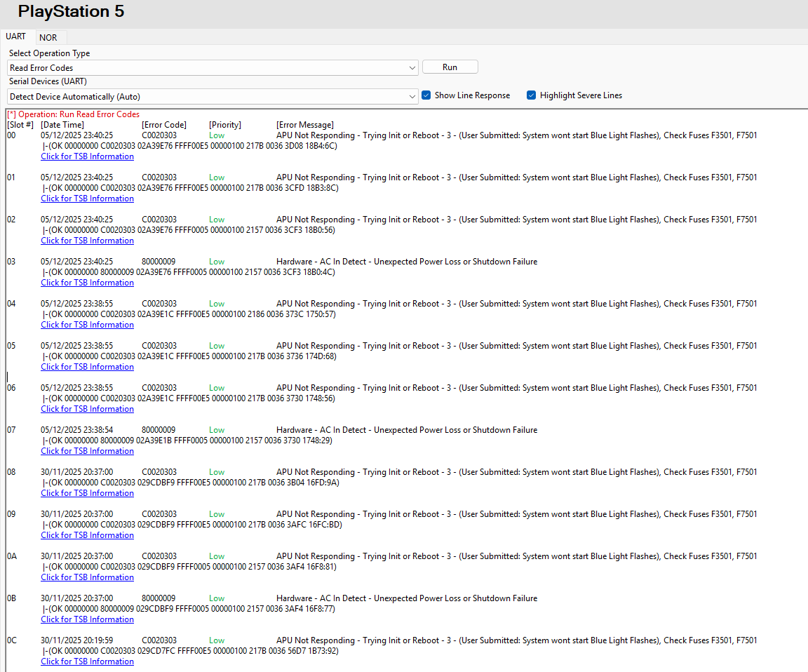The width and height of the screenshot is (808, 672).
Task: Click TSB Information link for slot 0B
Action: pyautogui.click(x=87, y=619)
